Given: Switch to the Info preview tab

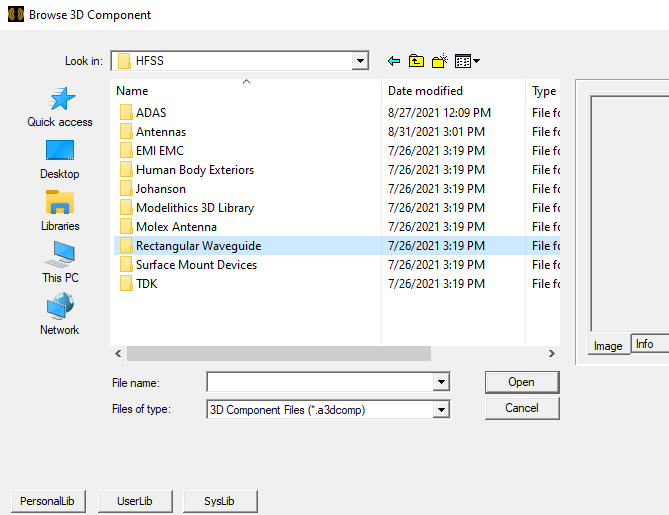Looking at the screenshot, I should 645,343.
